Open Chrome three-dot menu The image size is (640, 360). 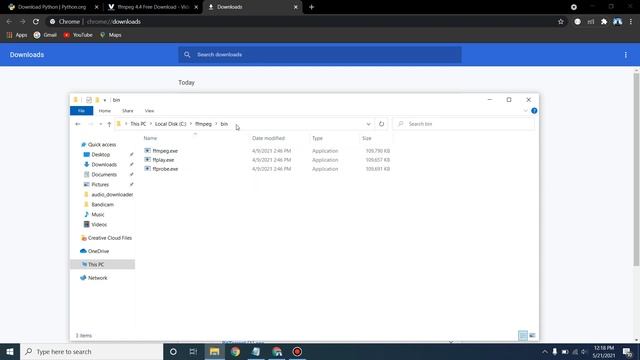click(x=631, y=22)
